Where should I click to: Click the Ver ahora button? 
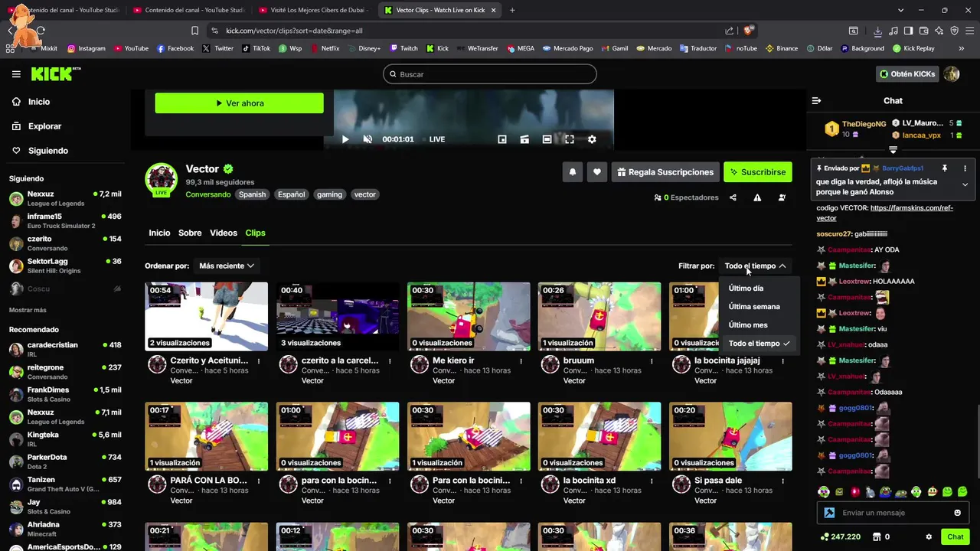239,103
